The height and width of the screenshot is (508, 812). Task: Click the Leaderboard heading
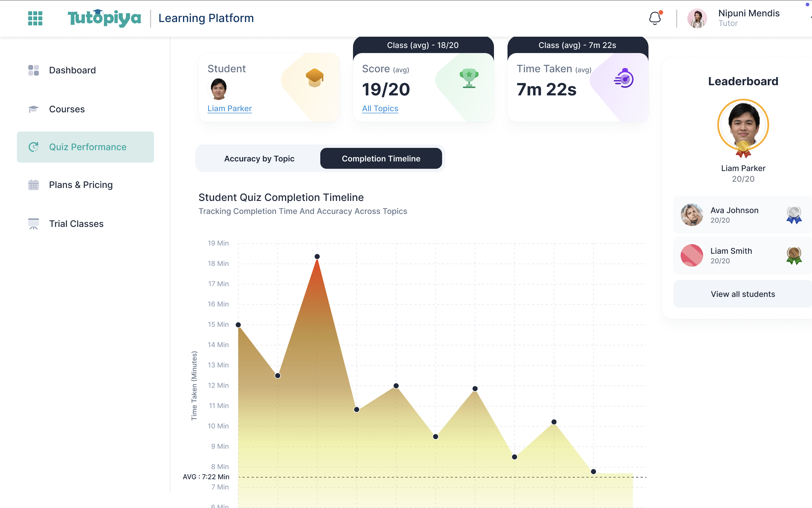[743, 81]
